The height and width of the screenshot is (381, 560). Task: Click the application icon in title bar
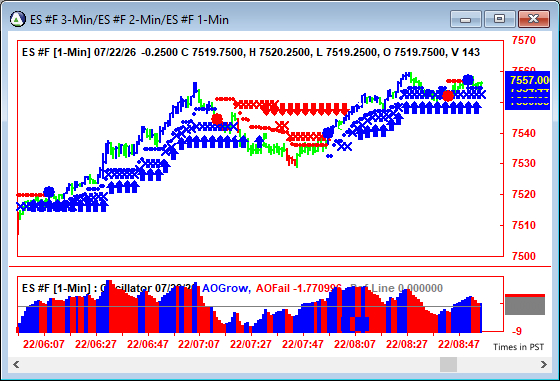18,19
